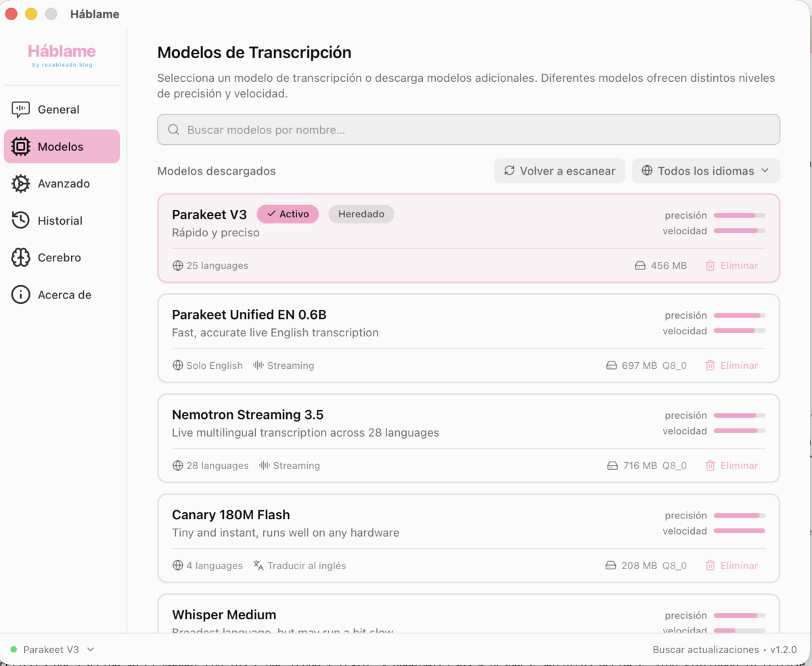The height and width of the screenshot is (666, 812).
Task: Click the disk icon beside 697 MB
Action: tap(611, 365)
